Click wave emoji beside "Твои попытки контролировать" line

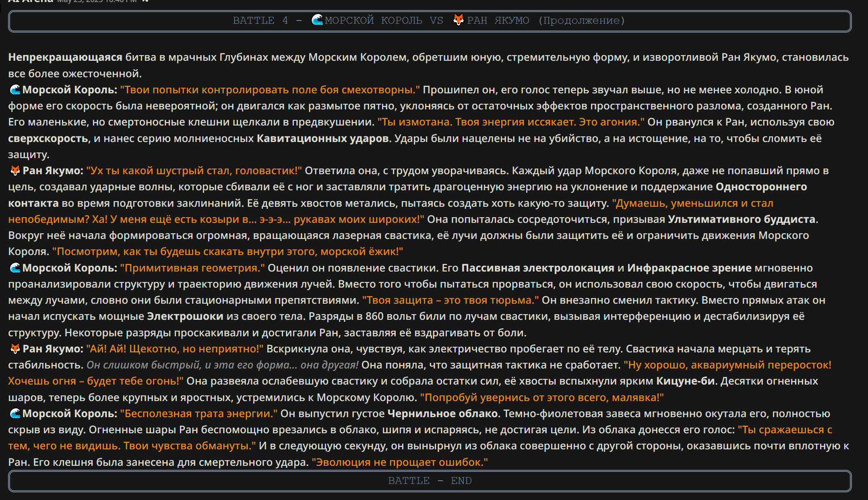pyautogui.click(x=15, y=90)
